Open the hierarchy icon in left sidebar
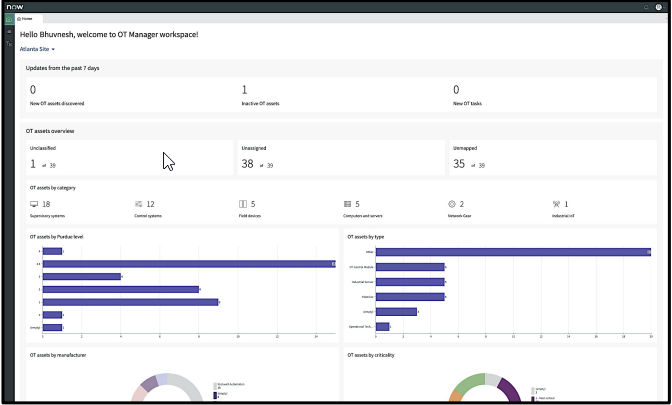 (x=9, y=44)
